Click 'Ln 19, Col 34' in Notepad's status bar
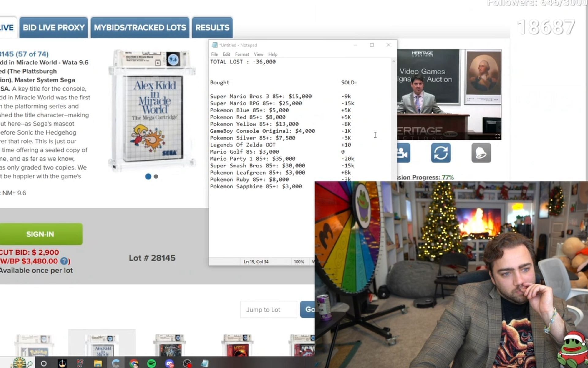 click(x=256, y=262)
